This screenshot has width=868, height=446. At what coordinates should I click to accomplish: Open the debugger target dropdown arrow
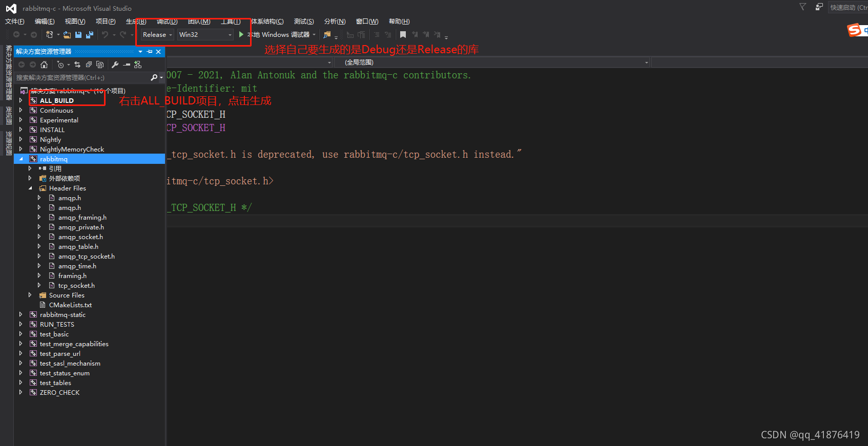click(314, 34)
